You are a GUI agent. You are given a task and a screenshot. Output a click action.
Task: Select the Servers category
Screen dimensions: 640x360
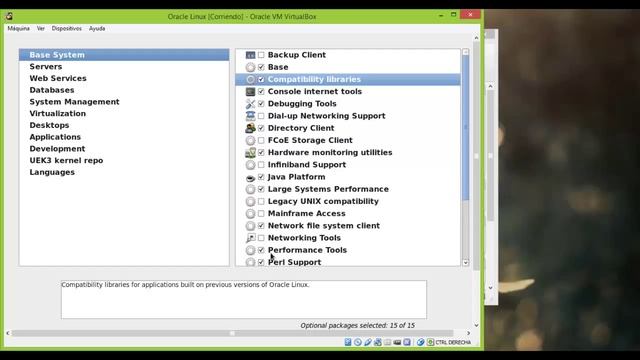pyautogui.click(x=124, y=67)
